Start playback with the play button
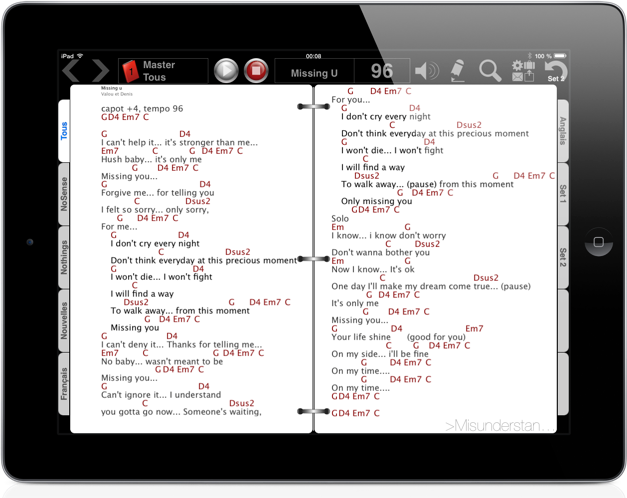This screenshot has width=627, height=498. click(226, 71)
